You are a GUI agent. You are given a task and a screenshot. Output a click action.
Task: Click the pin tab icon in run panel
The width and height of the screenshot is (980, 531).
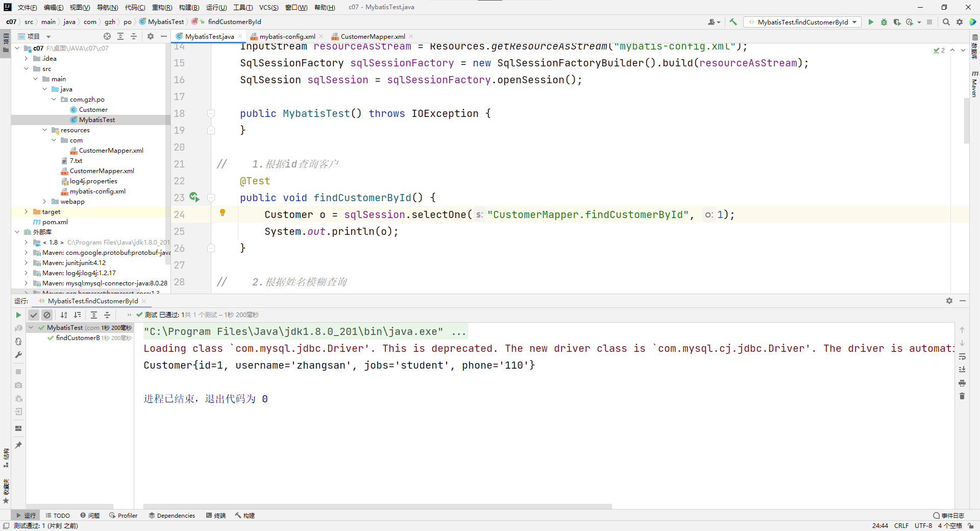pos(18,445)
